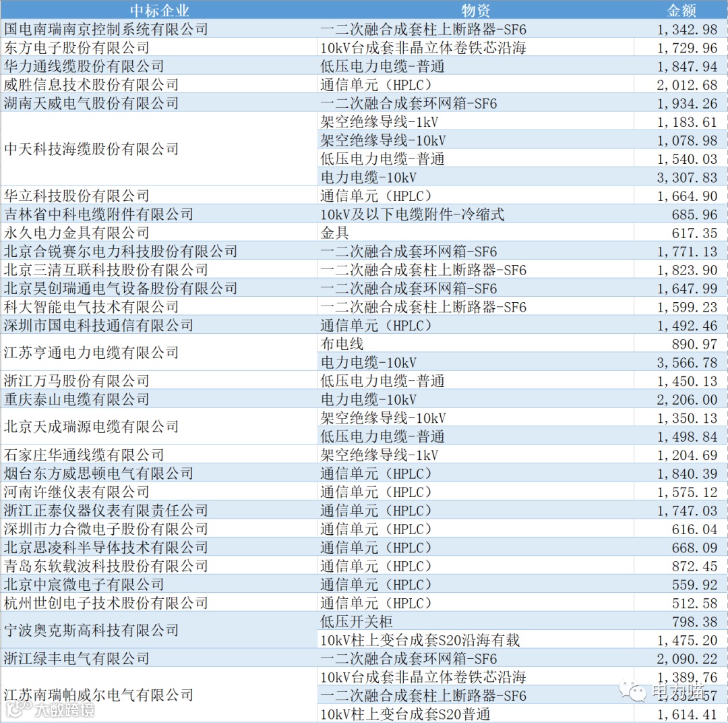Screen dimensions: 728x723
Task: Click the 中标企业 column header
Action: point(159,9)
